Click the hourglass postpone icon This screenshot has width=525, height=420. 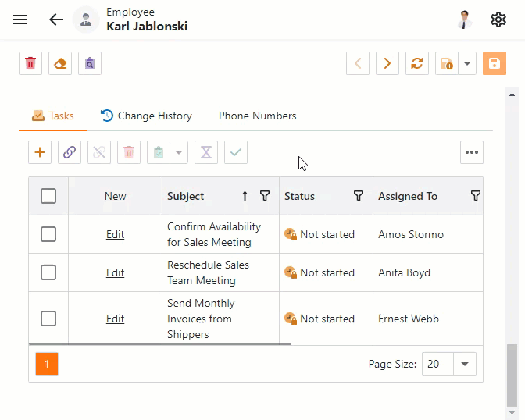[x=206, y=152]
